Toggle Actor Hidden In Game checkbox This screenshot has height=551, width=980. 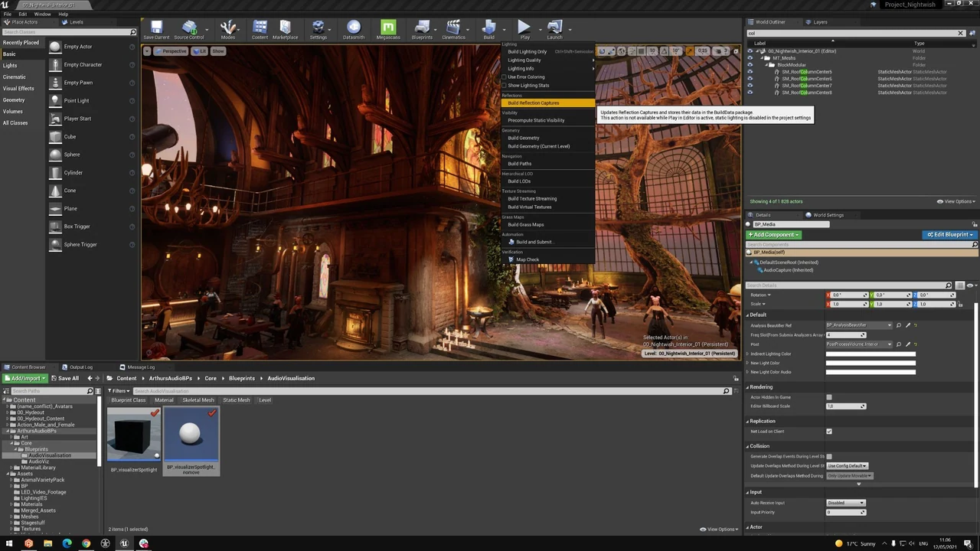[829, 397]
